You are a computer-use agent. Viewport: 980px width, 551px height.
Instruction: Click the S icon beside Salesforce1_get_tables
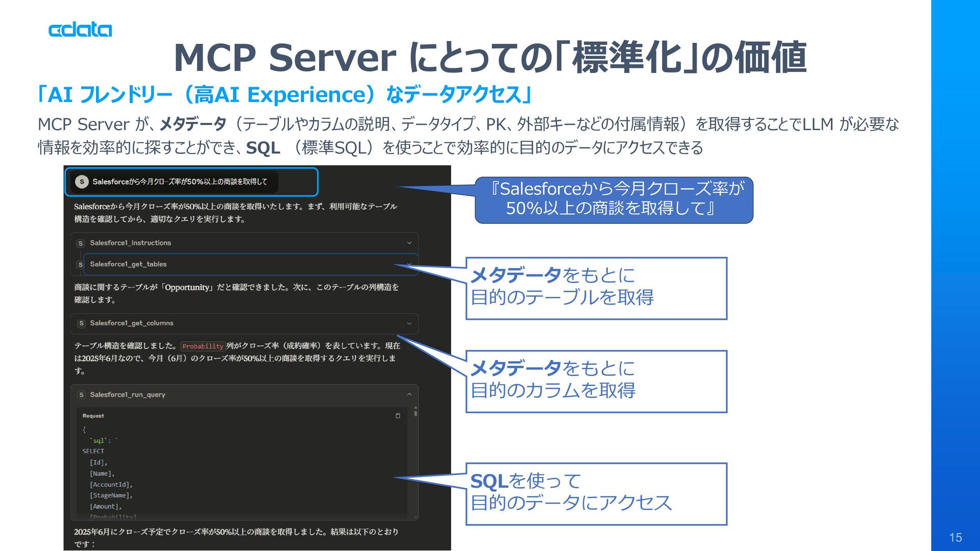[81, 265]
